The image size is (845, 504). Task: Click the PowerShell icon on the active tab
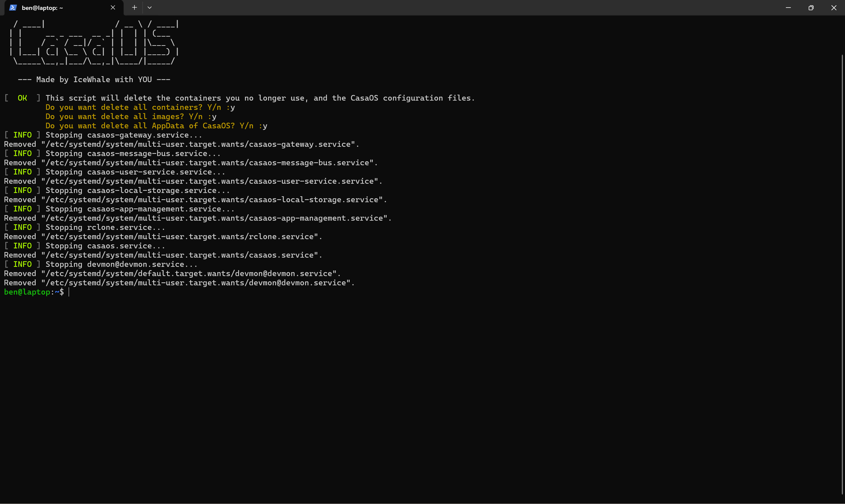click(x=13, y=8)
